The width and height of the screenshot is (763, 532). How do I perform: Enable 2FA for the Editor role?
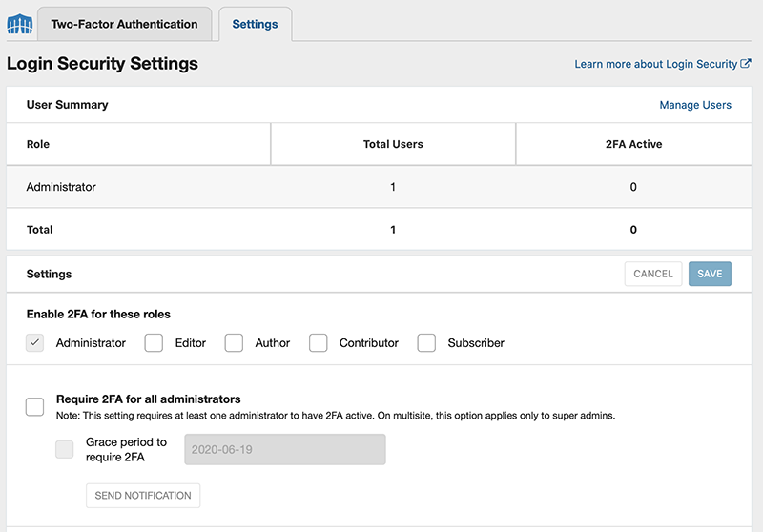[x=154, y=343]
